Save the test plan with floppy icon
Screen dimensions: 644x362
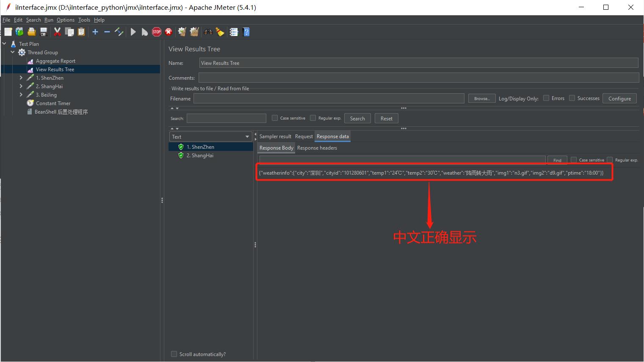43,32
